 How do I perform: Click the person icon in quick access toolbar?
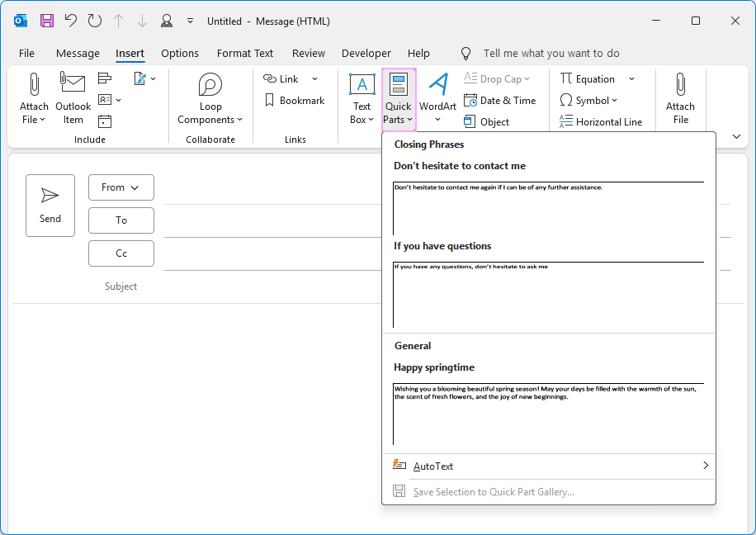(x=167, y=21)
